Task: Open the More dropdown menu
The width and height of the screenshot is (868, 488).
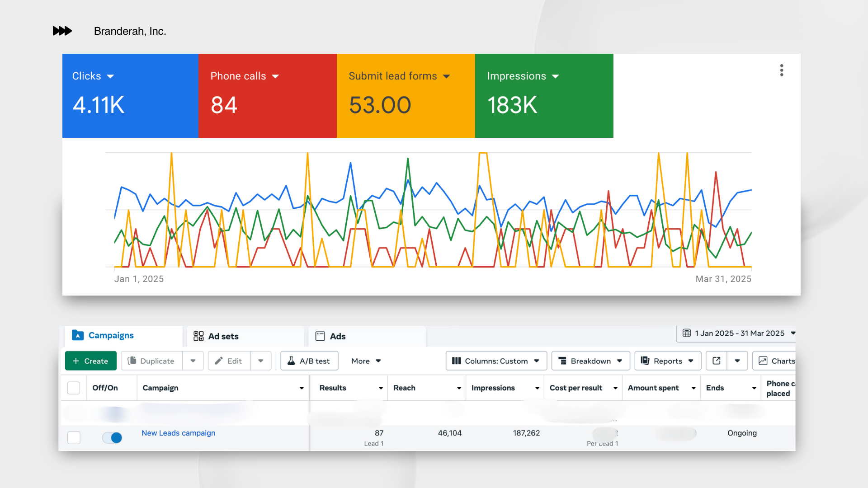Action: (x=366, y=361)
